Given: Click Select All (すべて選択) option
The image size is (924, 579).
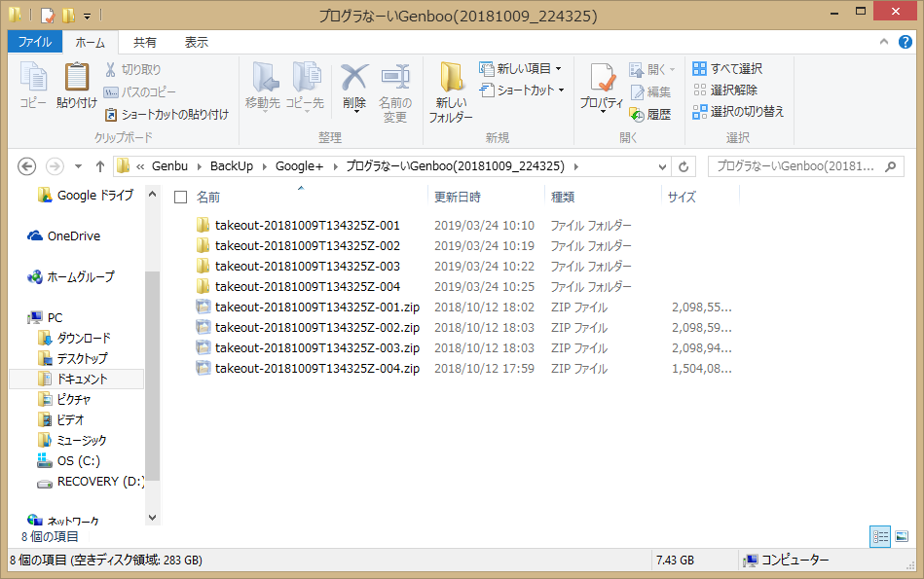Looking at the screenshot, I should point(727,69).
